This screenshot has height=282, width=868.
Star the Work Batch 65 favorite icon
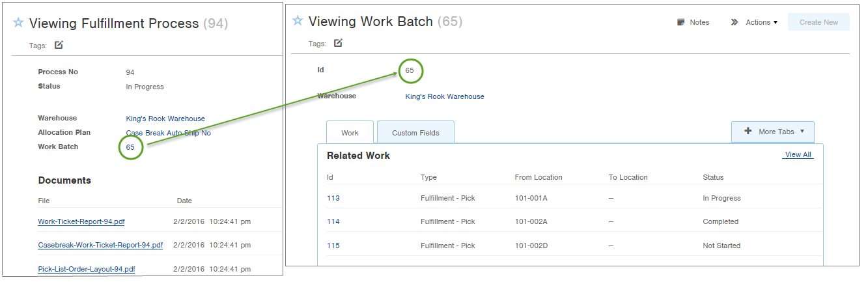pos(298,21)
